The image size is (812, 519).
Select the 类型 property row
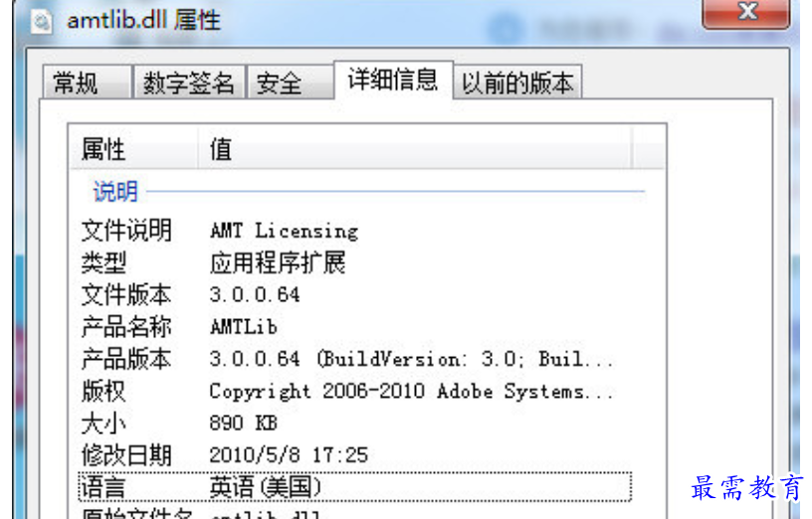tap(354, 262)
